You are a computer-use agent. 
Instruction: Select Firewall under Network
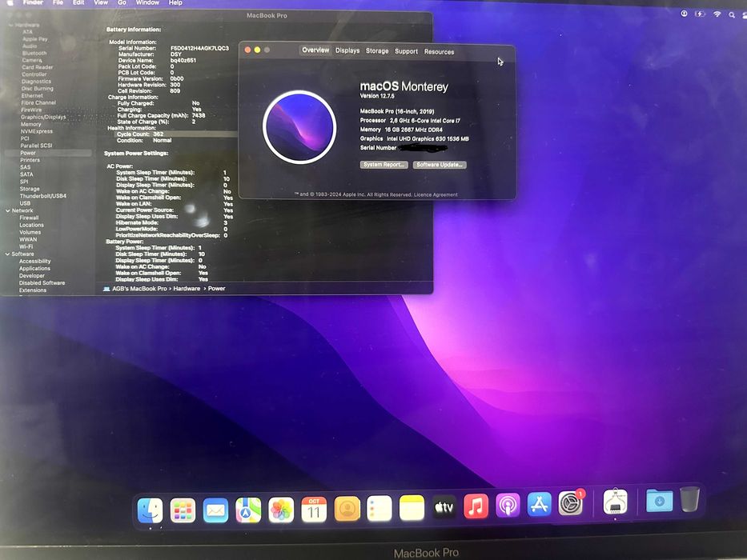[x=29, y=218]
